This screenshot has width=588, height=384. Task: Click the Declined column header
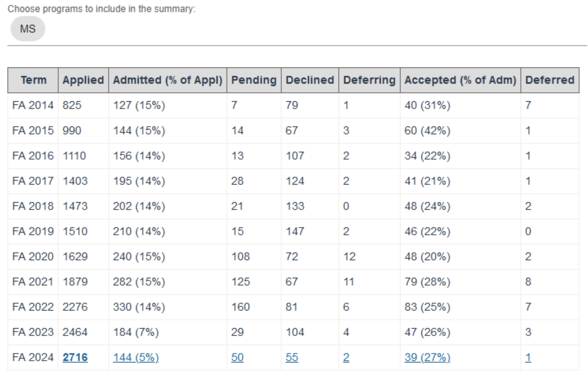coord(309,80)
